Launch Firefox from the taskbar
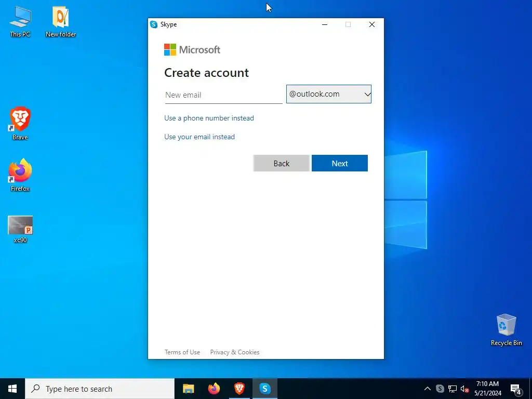This screenshot has width=532, height=399. tap(214, 389)
